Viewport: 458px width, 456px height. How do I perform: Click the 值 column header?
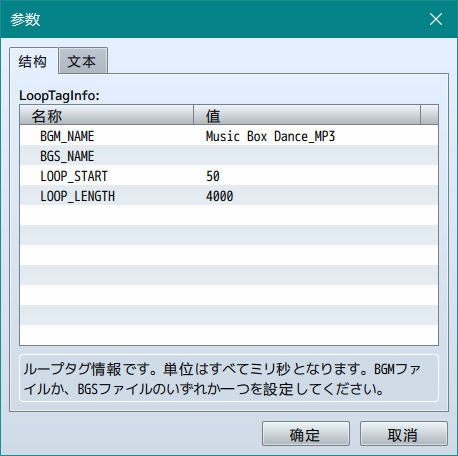307,115
